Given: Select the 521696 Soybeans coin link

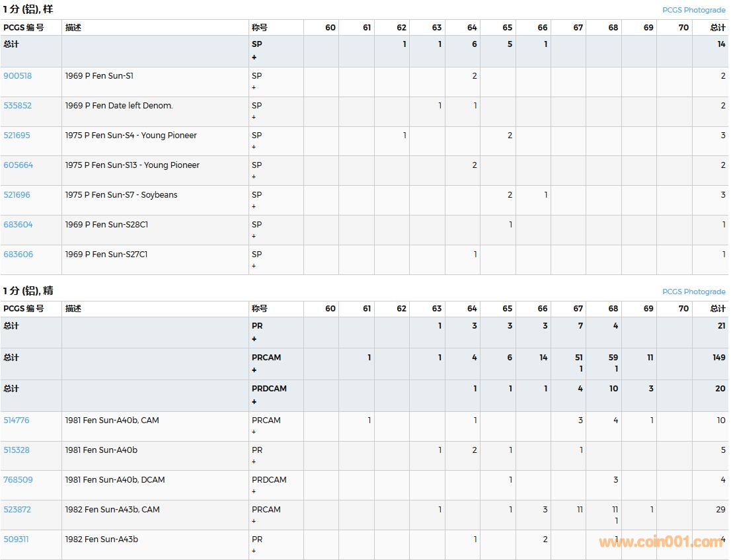Looking at the screenshot, I should 17,195.
